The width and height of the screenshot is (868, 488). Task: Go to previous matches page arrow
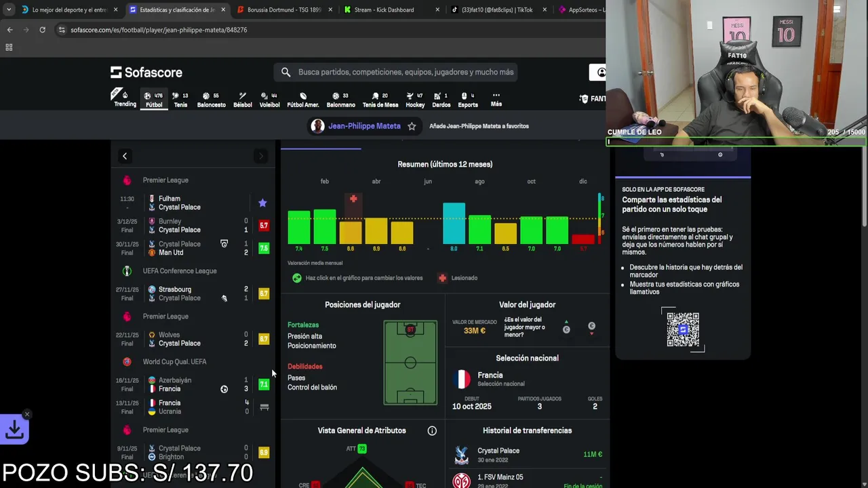click(x=125, y=157)
